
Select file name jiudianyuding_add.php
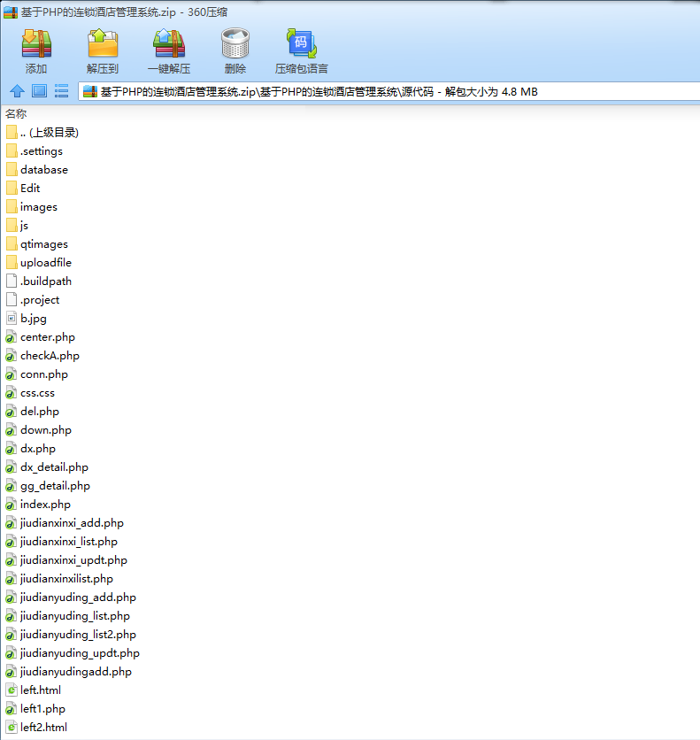click(x=78, y=597)
